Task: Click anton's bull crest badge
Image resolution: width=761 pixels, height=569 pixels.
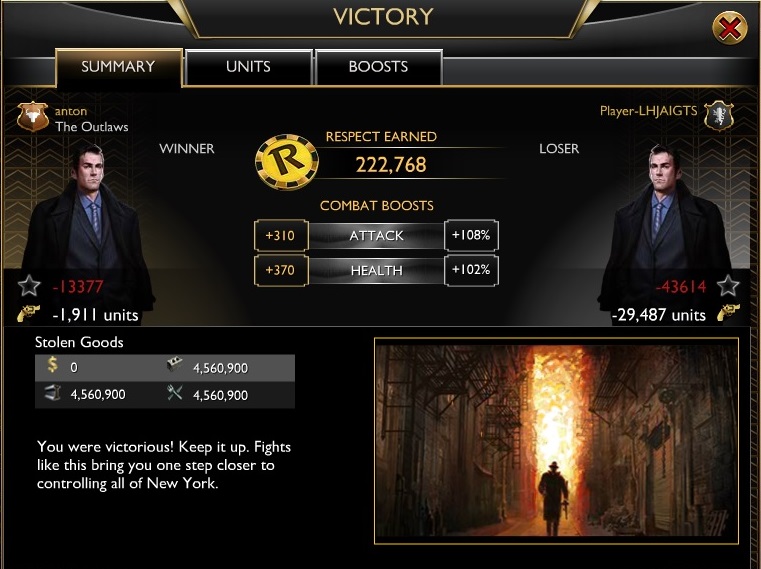Action: click(x=33, y=117)
